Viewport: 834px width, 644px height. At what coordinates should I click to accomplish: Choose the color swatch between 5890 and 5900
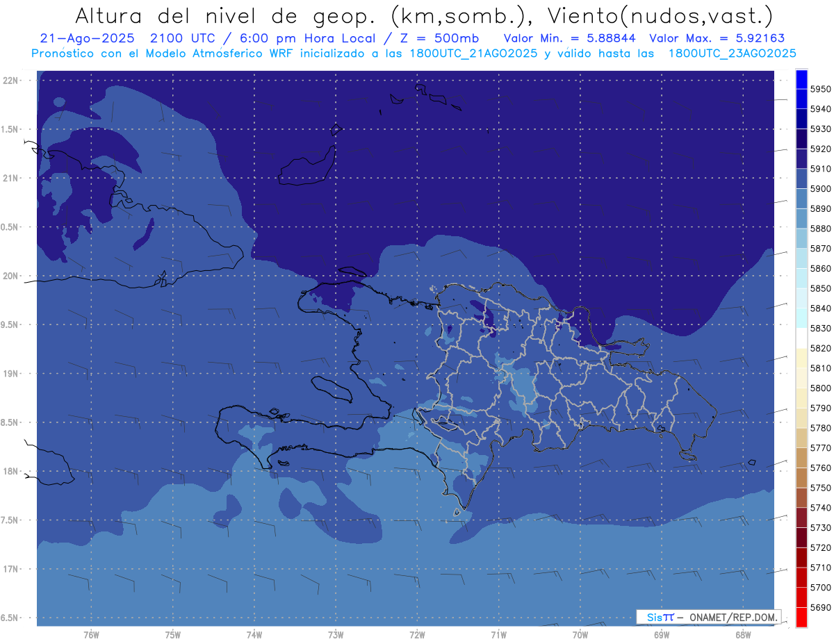pos(801,199)
